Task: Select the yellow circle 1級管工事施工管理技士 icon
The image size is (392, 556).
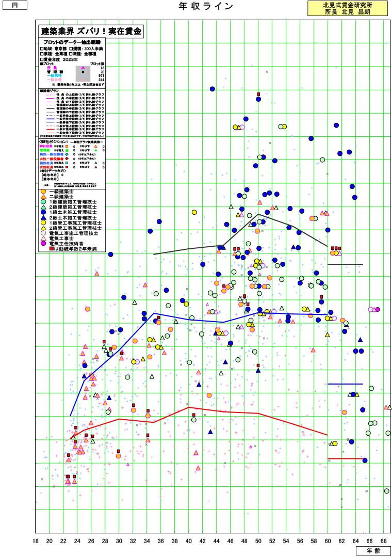Action: point(43,223)
